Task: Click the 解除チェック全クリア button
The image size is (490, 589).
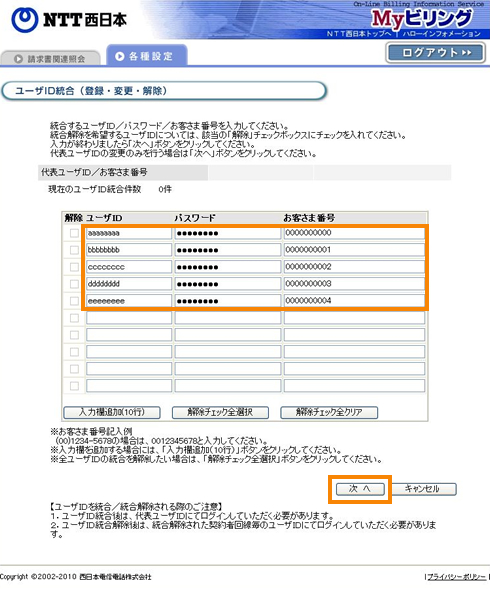Action: pos(329,412)
